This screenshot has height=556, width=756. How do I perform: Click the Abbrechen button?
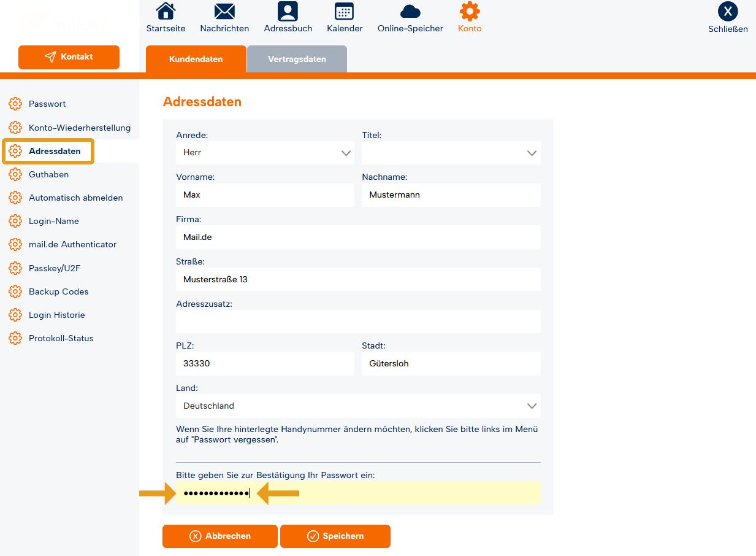click(220, 536)
